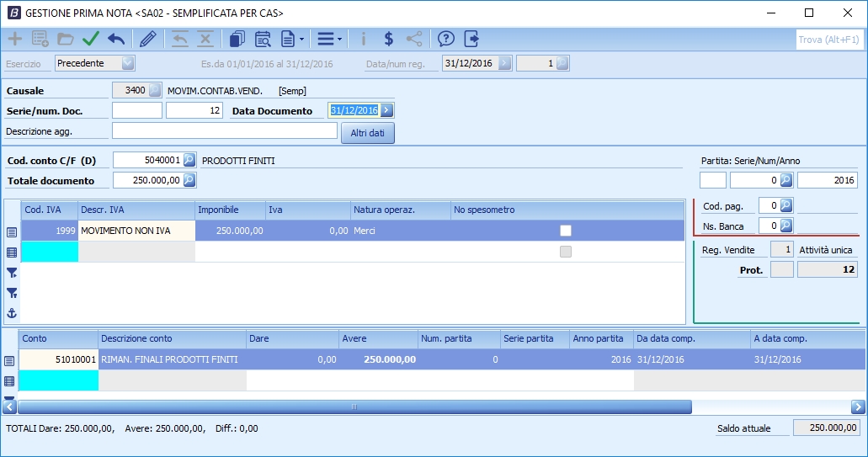
Task: Click the exit door toolbar icon
Action: pyautogui.click(x=471, y=39)
